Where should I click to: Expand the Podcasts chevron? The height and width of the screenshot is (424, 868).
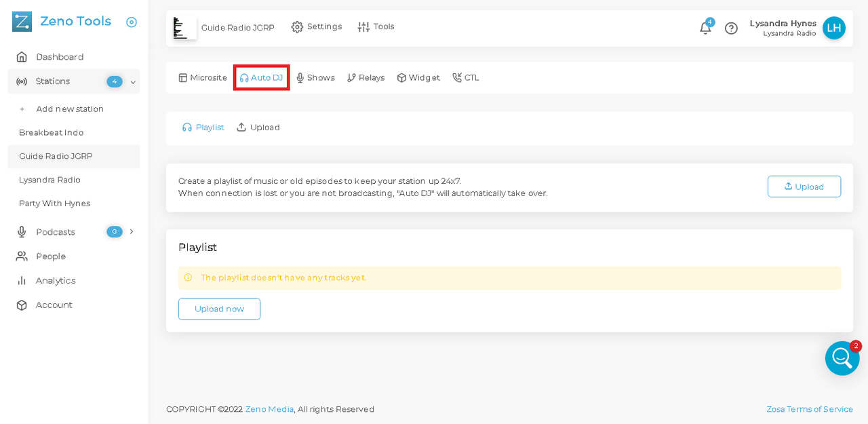point(132,231)
